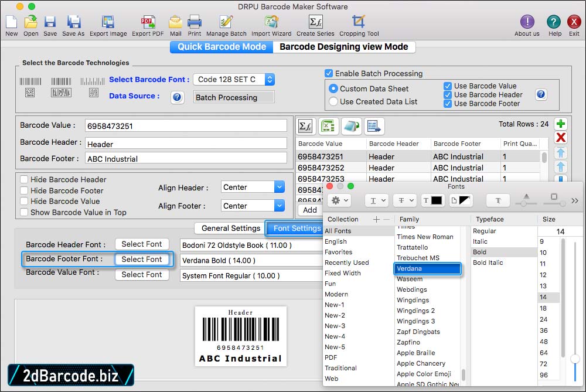The width and height of the screenshot is (586, 392).
Task: Click the Export PDF icon
Action: click(148, 22)
